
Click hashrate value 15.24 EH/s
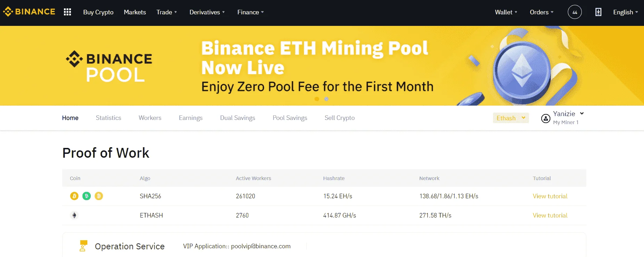[338, 196]
